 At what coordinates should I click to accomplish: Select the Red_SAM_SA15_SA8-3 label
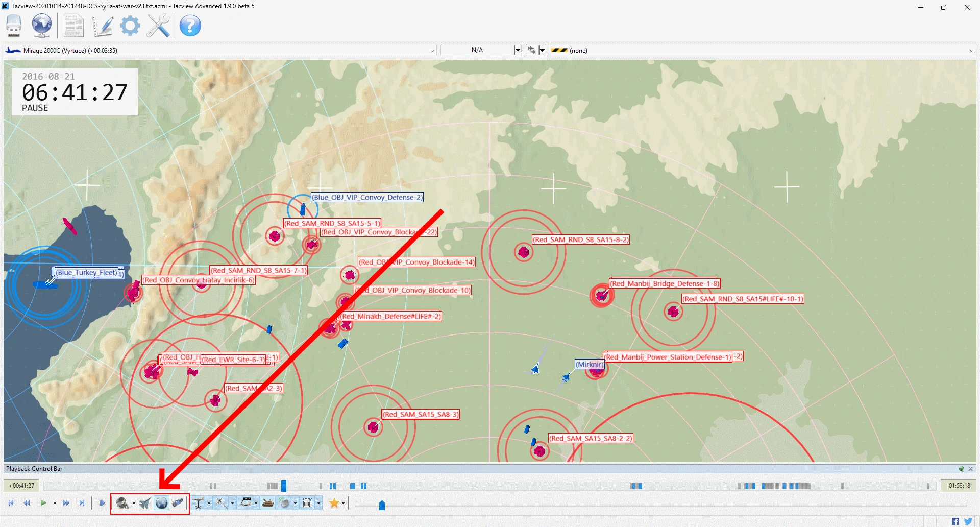pyautogui.click(x=421, y=414)
